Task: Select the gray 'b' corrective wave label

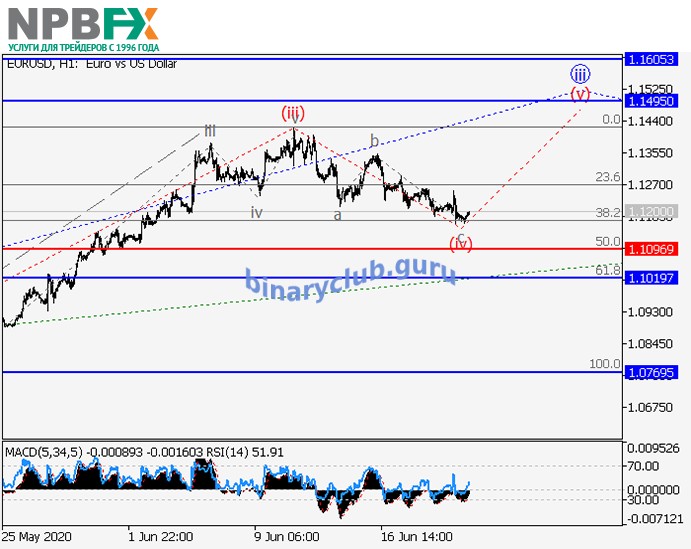Action: pos(374,141)
